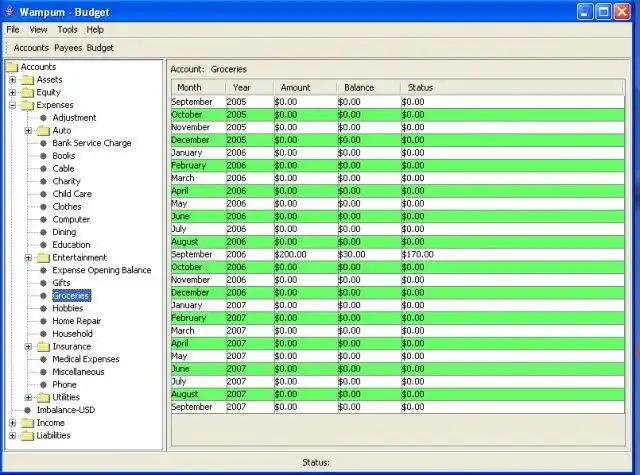Open the Budget toolbar button
640x475 pixels.
[x=100, y=47]
